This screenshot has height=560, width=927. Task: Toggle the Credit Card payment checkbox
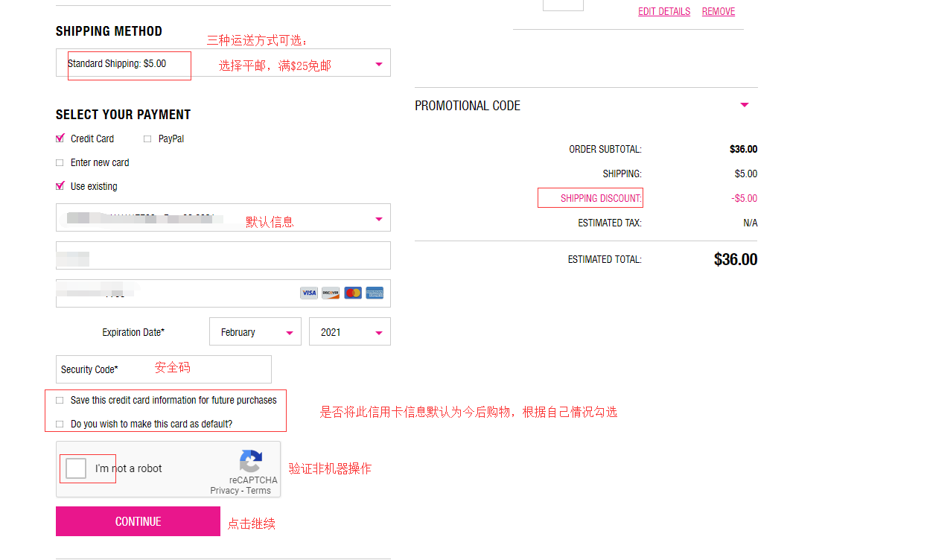(60, 139)
